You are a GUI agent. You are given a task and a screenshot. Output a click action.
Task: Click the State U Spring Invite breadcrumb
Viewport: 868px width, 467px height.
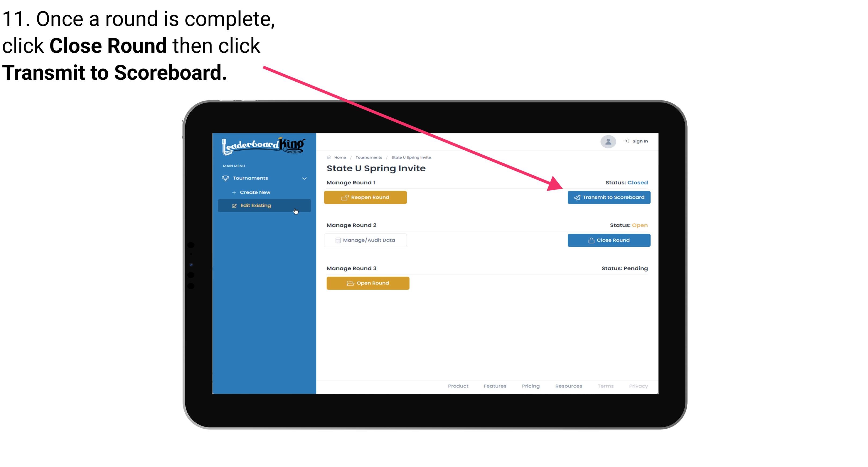(411, 157)
